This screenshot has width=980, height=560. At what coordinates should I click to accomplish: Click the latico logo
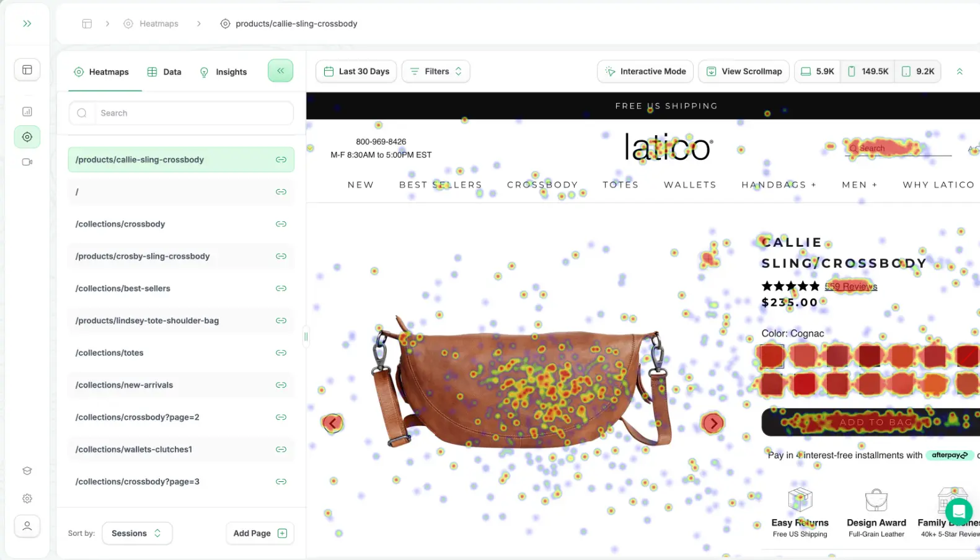pyautogui.click(x=668, y=148)
